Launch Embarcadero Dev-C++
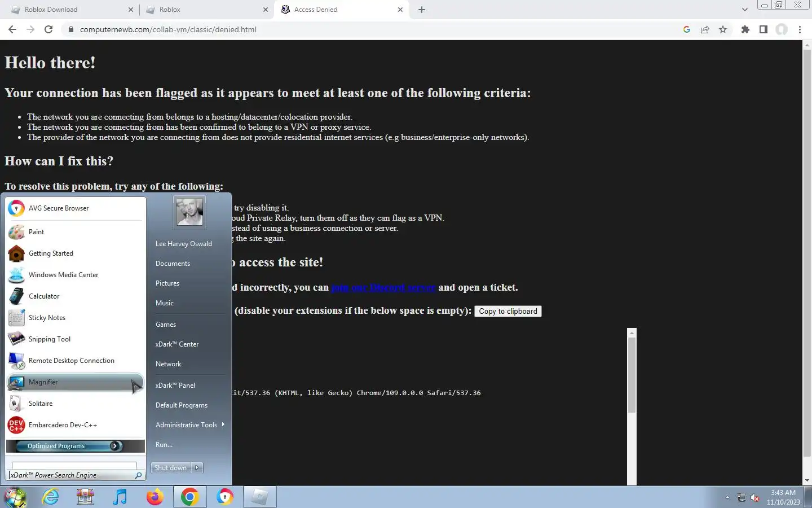 click(x=76, y=425)
